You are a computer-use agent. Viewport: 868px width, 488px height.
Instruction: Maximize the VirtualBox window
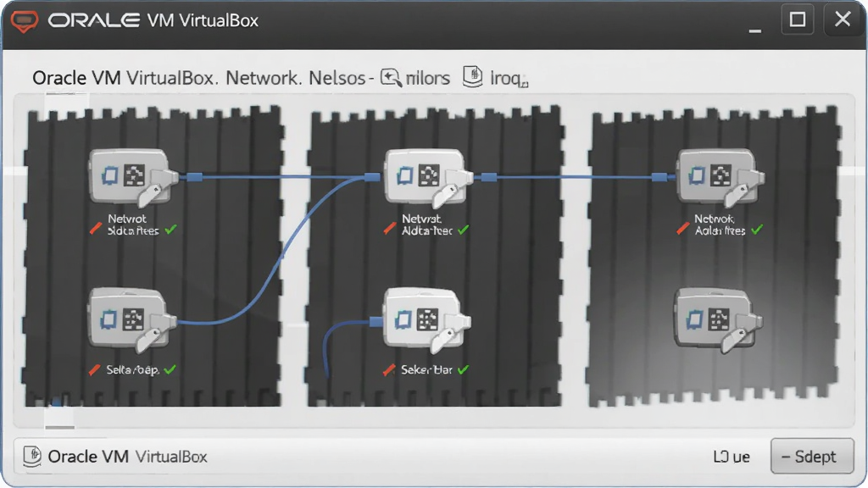797,20
